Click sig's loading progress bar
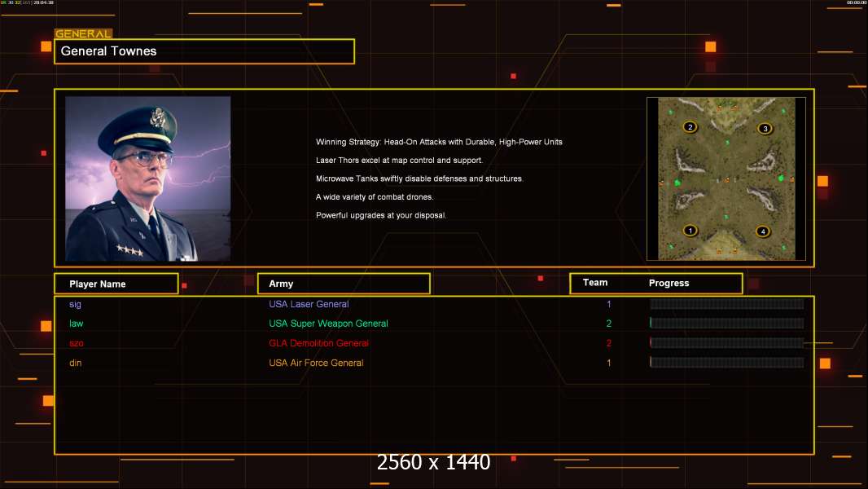Image resolution: width=868 pixels, height=489 pixels. coord(727,303)
